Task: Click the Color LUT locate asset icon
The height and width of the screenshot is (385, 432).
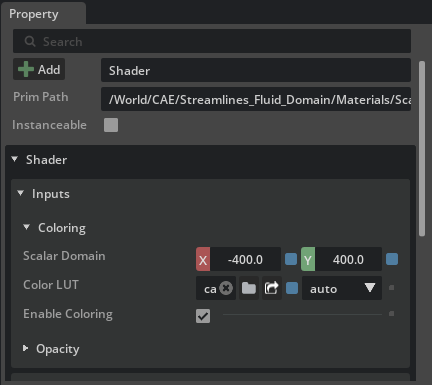Action: [x=272, y=288]
